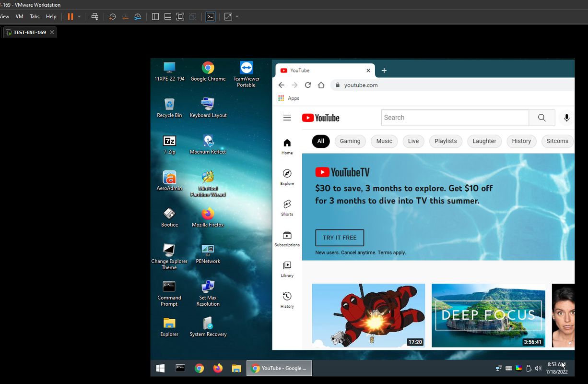Select the Gaming filter chip

click(x=350, y=141)
